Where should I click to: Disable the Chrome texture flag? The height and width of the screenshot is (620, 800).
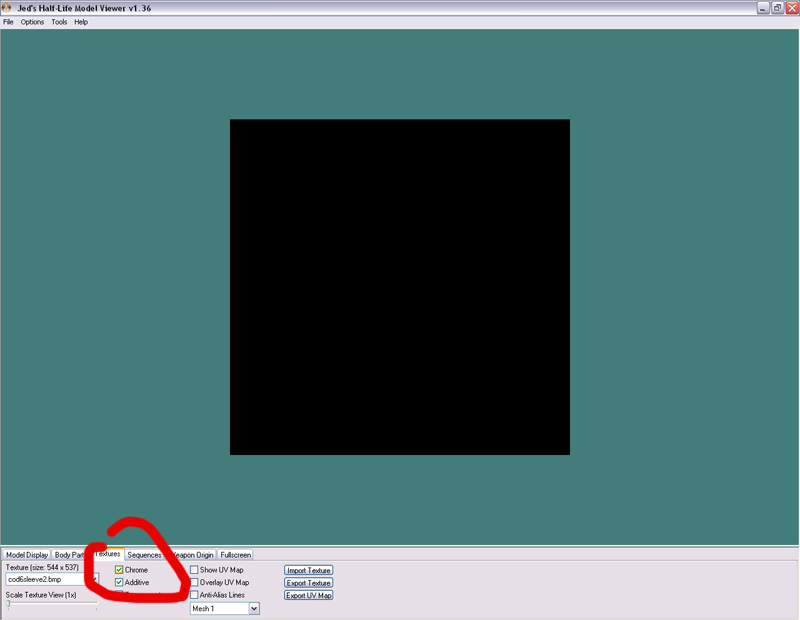click(120, 570)
